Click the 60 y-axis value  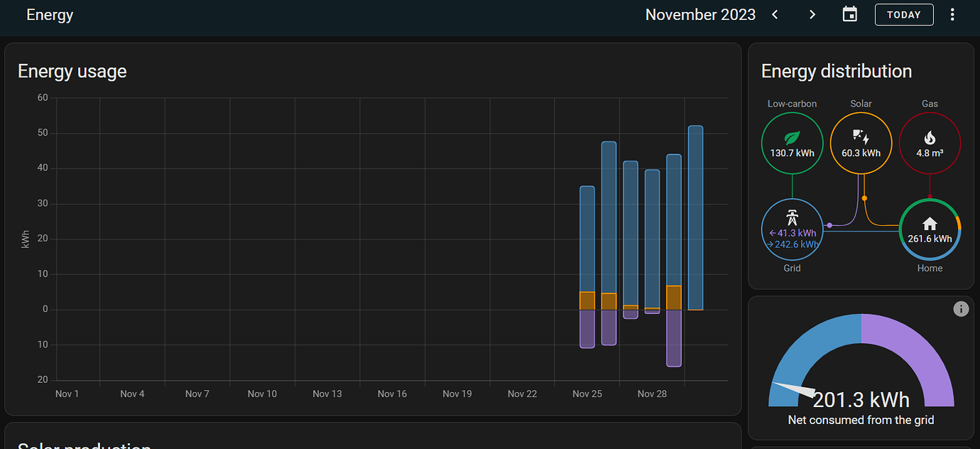pyautogui.click(x=43, y=97)
